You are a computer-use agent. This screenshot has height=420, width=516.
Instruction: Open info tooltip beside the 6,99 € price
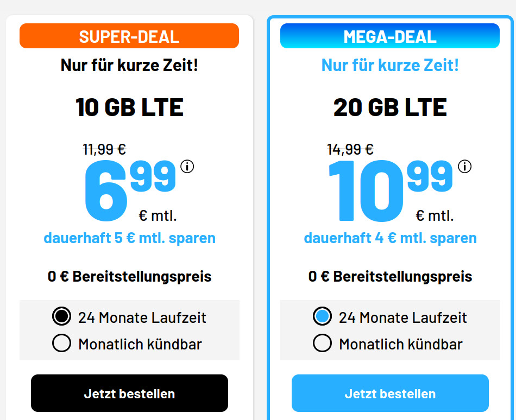pos(188,167)
